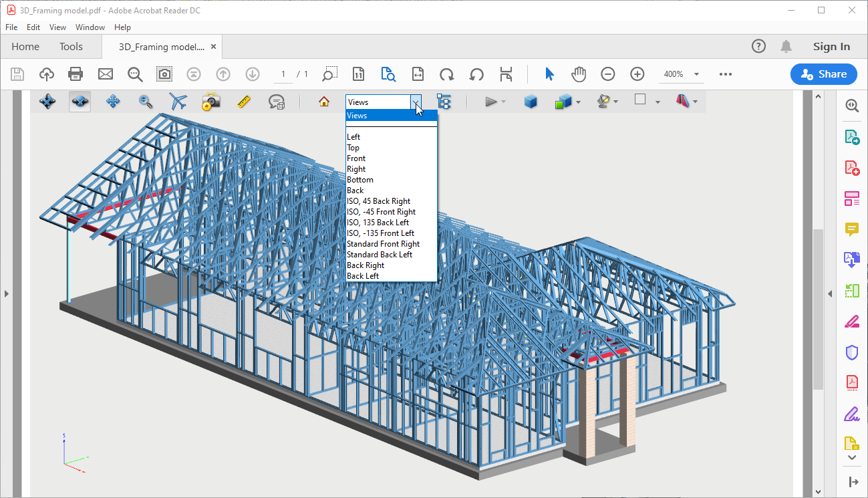Toggle perspective projection cube icon
868x498 pixels.
pos(531,102)
